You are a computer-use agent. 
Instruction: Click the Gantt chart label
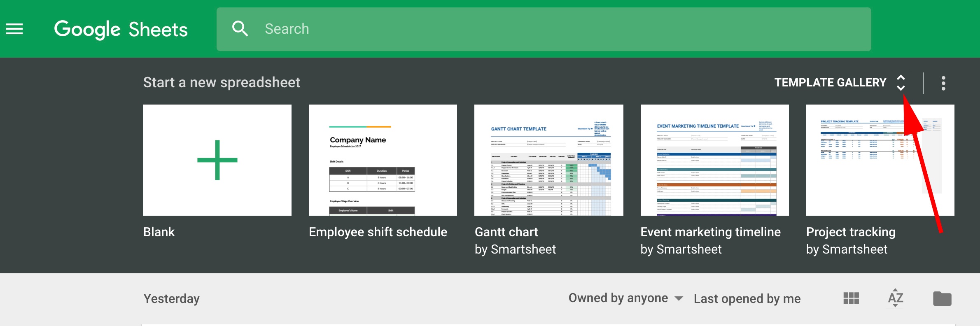pyautogui.click(x=506, y=232)
